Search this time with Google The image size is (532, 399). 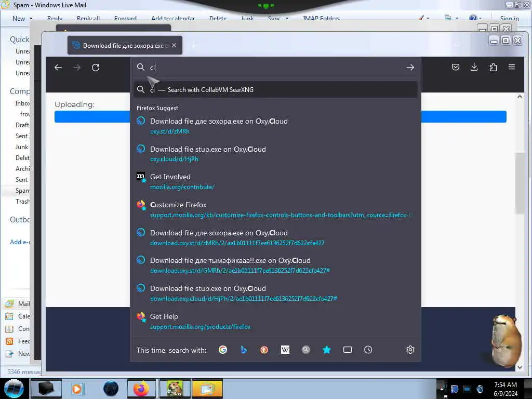coord(223,350)
